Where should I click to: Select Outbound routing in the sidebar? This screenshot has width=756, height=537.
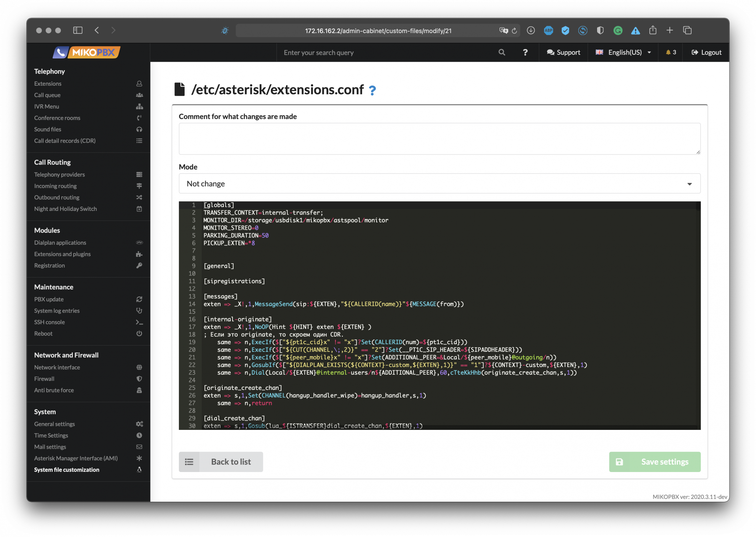tap(57, 197)
